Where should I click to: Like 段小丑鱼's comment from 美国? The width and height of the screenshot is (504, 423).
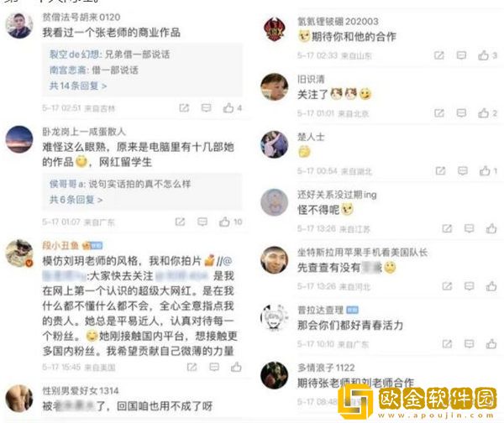click(236, 367)
